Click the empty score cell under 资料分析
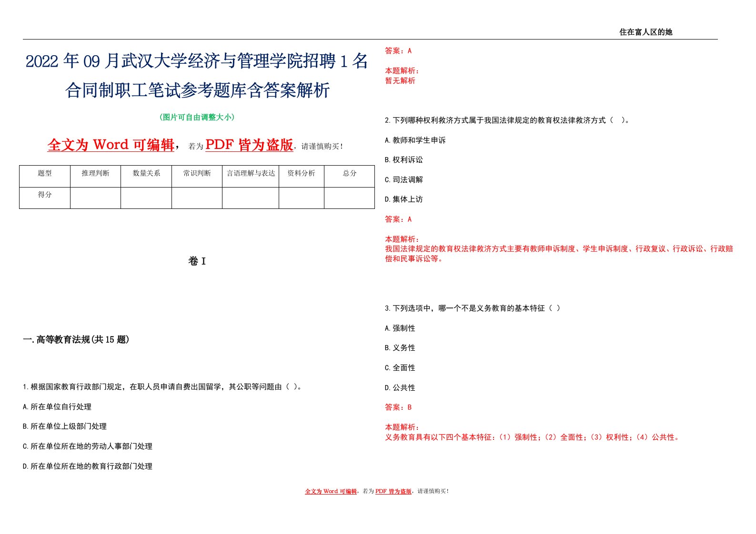The width and height of the screenshot is (756, 534). click(302, 198)
